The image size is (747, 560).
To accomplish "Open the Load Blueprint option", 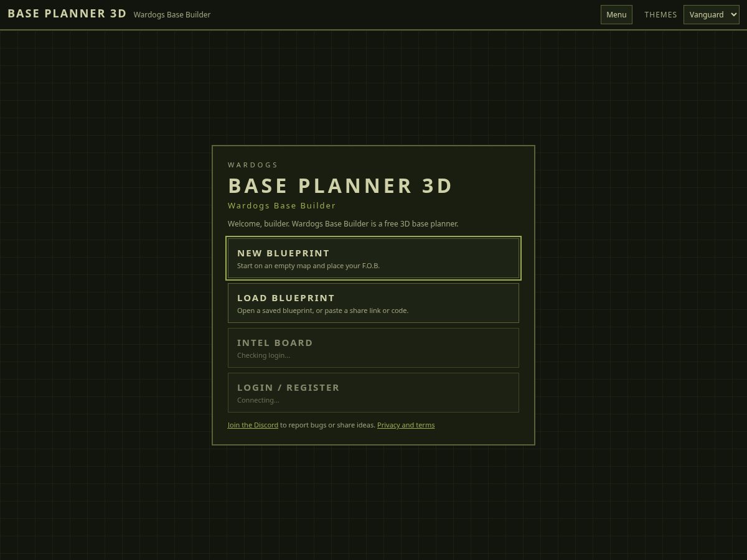I will point(374,303).
